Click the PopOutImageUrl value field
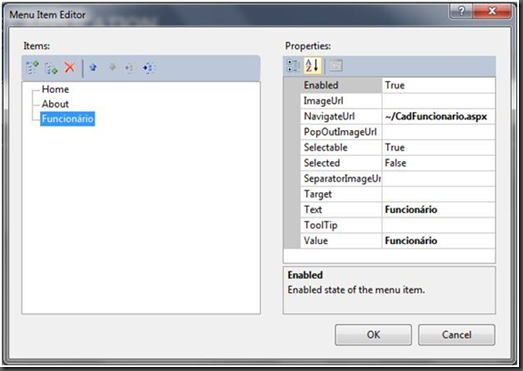The height and width of the screenshot is (371, 523). click(x=438, y=132)
